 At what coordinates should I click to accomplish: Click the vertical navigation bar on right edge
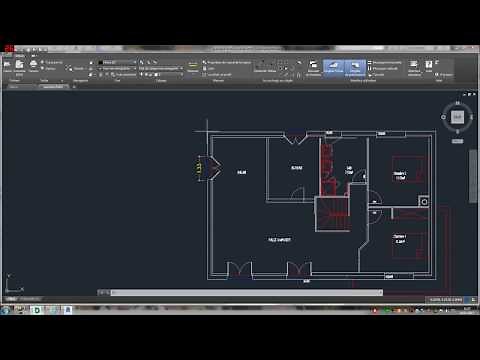[473, 176]
